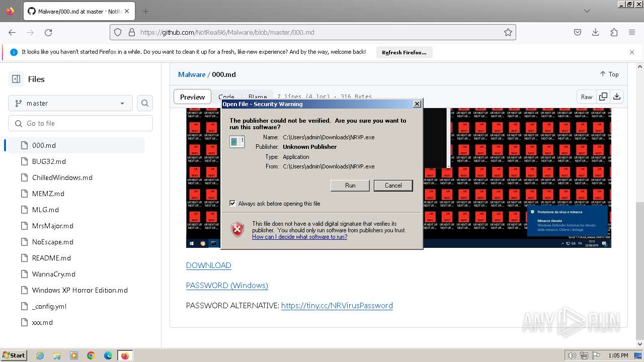The width and height of the screenshot is (644, 362).
Task: Open File Explorer from the taskbar
Action: pyautogui.click(x=57, y=355)
